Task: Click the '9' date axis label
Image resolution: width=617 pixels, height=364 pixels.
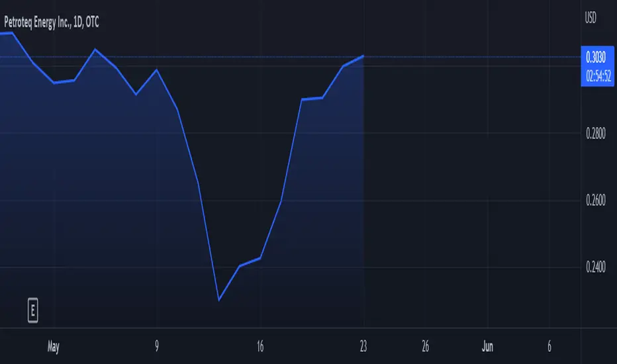Action: [157, 346]
